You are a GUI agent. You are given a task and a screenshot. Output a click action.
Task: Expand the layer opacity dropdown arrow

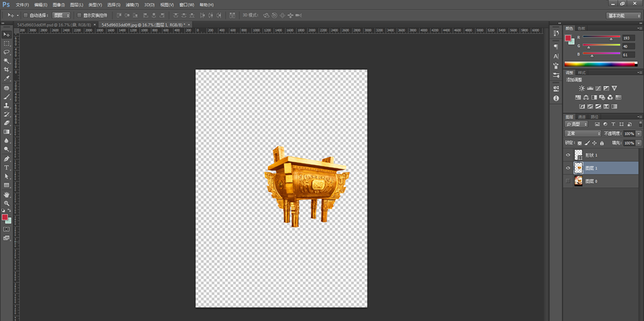pos(639,134)
